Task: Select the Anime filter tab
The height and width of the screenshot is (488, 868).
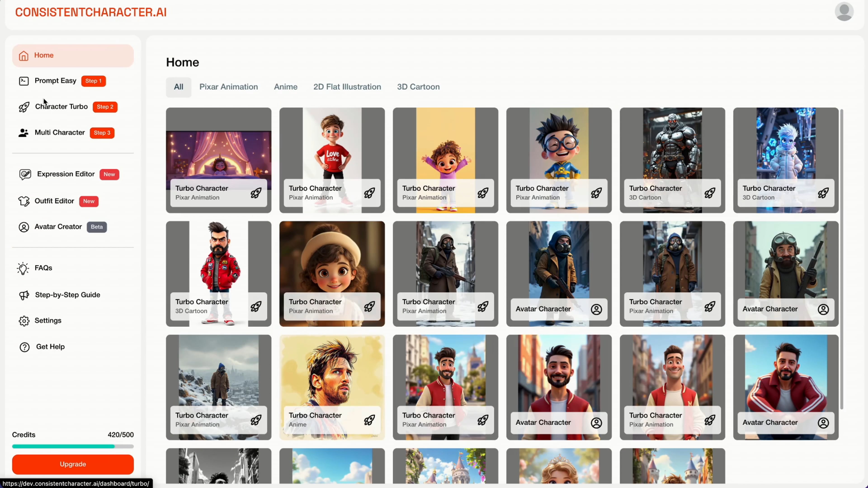Action: (285, 87)
